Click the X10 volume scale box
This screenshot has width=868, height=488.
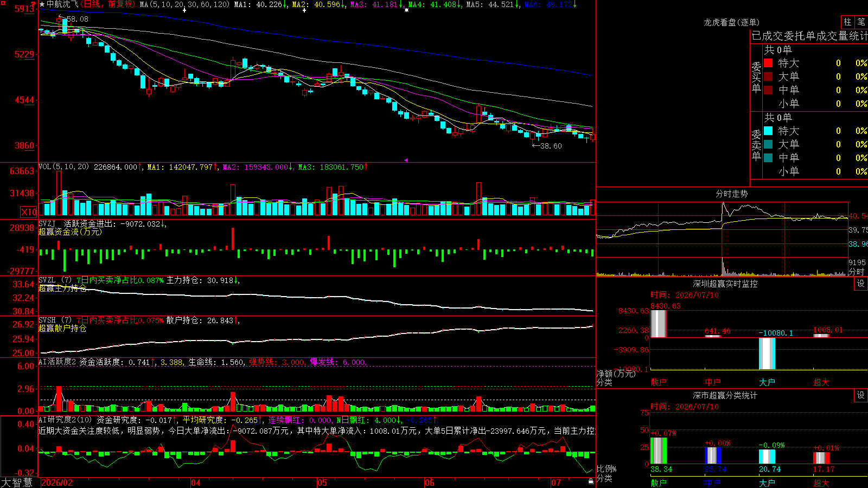29,212
